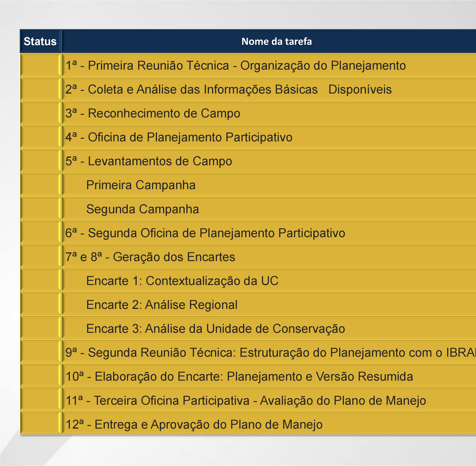
Task: Select 5ª Levantamentos de Campo task
Action: pos(269,161)
